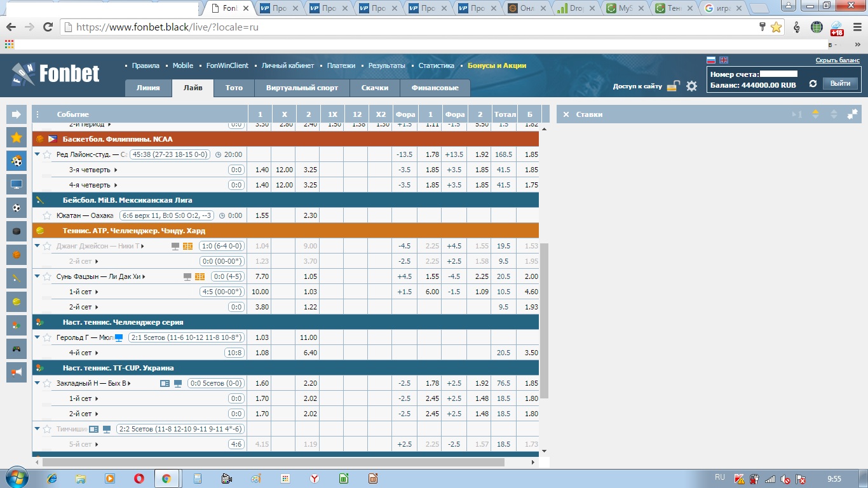Click the horizontal scrollbar under events table
The height and width of the screenshot is (488, 868).
pos(273,462)
